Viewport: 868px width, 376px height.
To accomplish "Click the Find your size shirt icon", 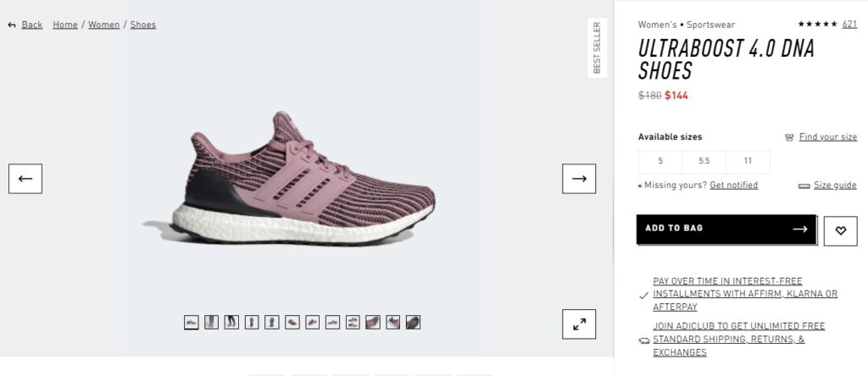I will click(x=789, y=137).
